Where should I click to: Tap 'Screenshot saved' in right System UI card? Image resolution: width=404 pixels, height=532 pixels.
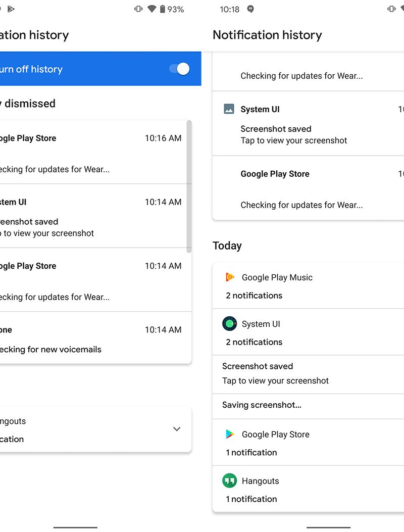click(276, 129)
